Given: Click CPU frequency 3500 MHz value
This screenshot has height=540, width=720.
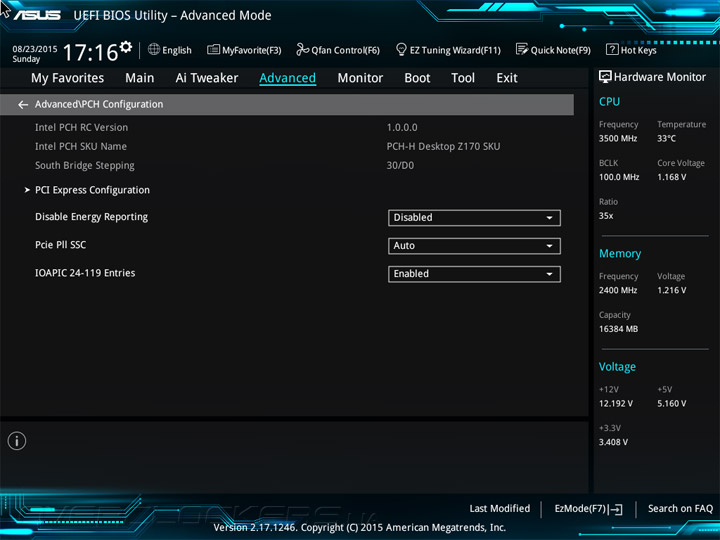Looking at the screenshot, I should coord(618,139).
